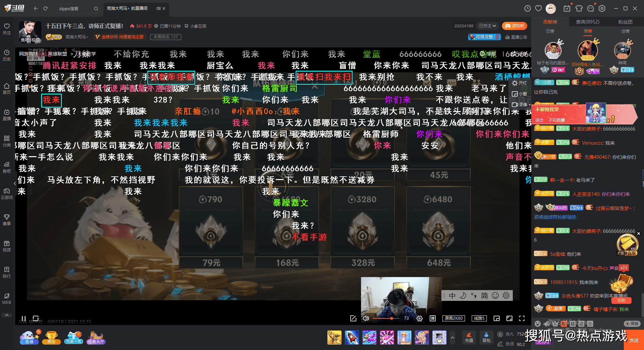
Task: Enter fullscreen with the corner-brackets icon
Action: click(522, 318)
